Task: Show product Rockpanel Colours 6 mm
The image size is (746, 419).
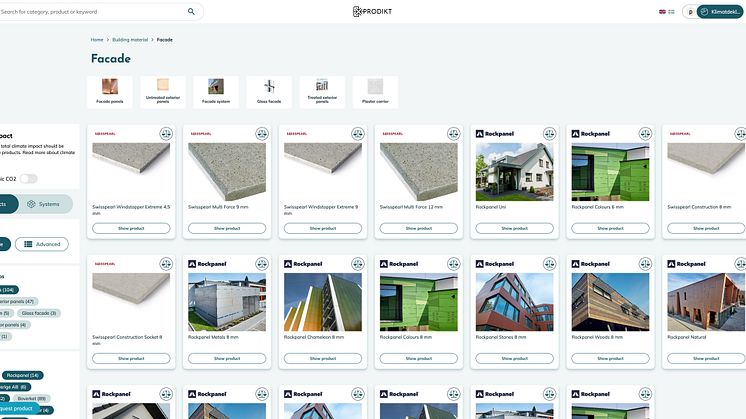Action: 610,228
